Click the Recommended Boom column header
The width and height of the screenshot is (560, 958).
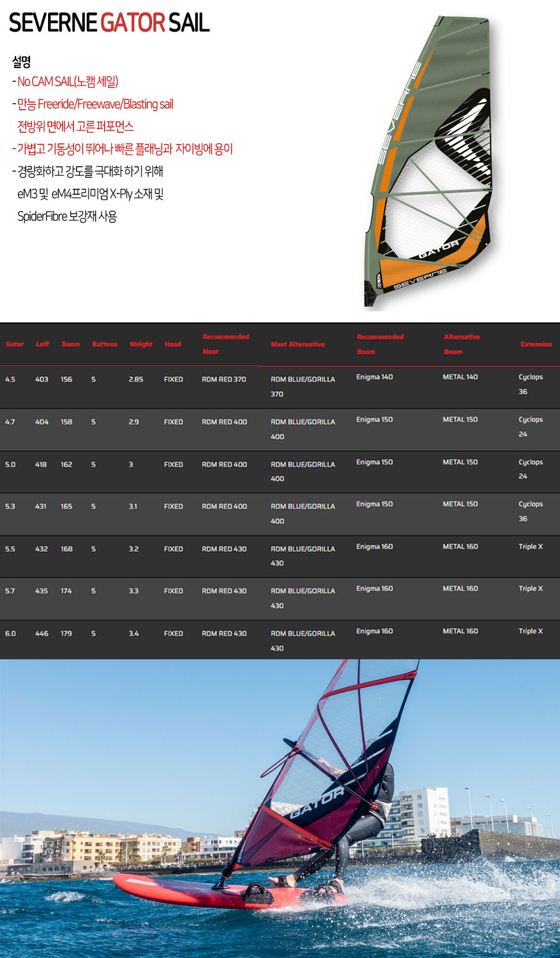click(x=380, y=344)
